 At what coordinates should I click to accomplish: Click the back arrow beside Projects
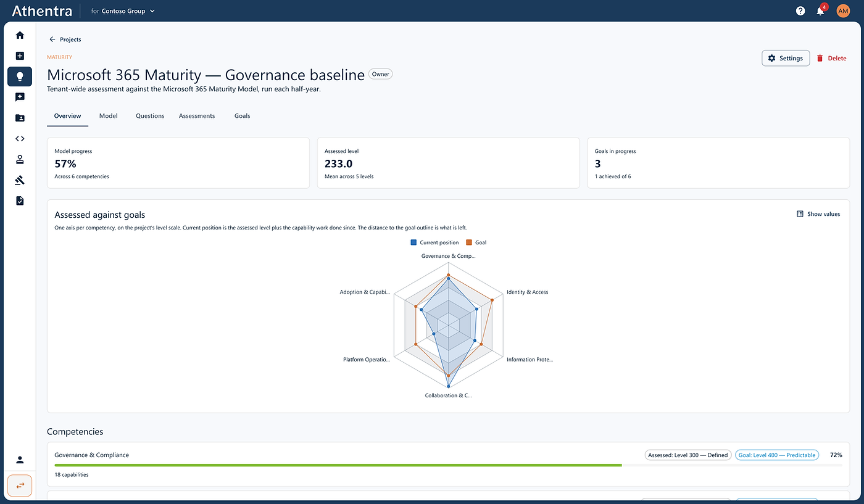(52, 39)
